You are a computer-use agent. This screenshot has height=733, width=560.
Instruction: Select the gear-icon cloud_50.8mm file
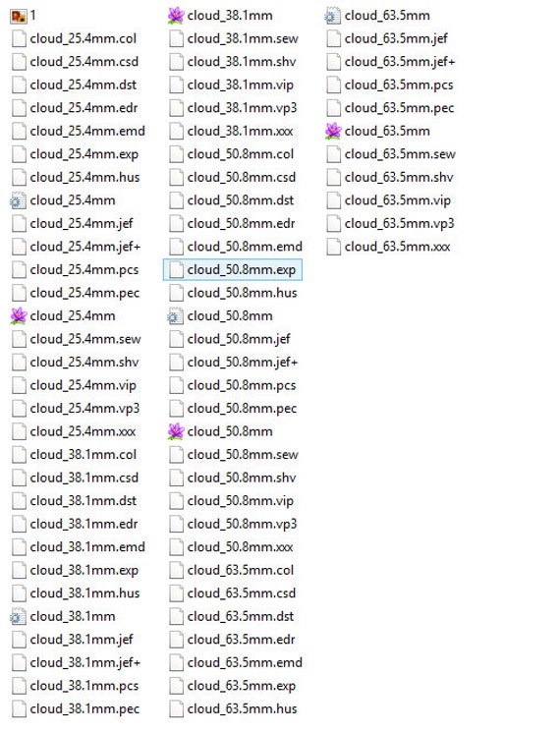point(221,316)
